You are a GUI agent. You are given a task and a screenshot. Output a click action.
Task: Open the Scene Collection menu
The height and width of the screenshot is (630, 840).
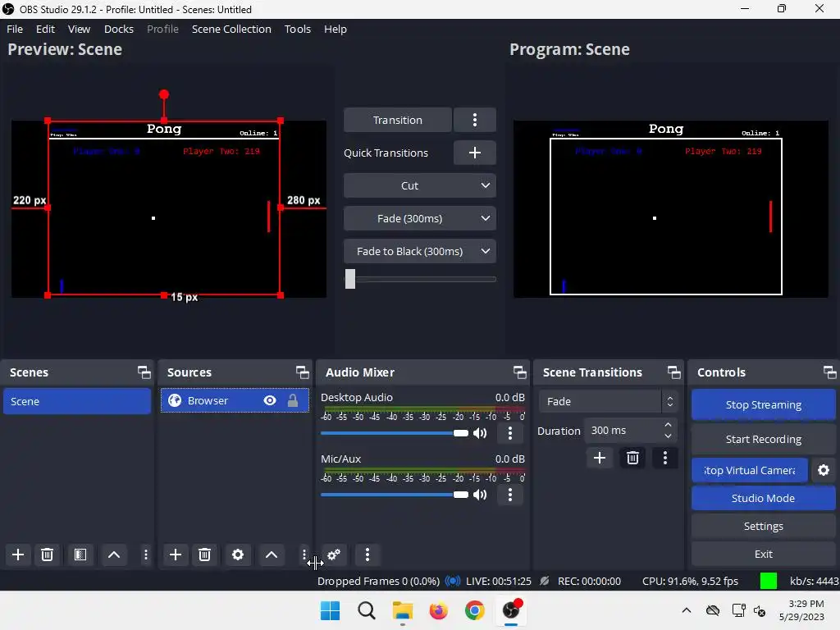point(231,29)
